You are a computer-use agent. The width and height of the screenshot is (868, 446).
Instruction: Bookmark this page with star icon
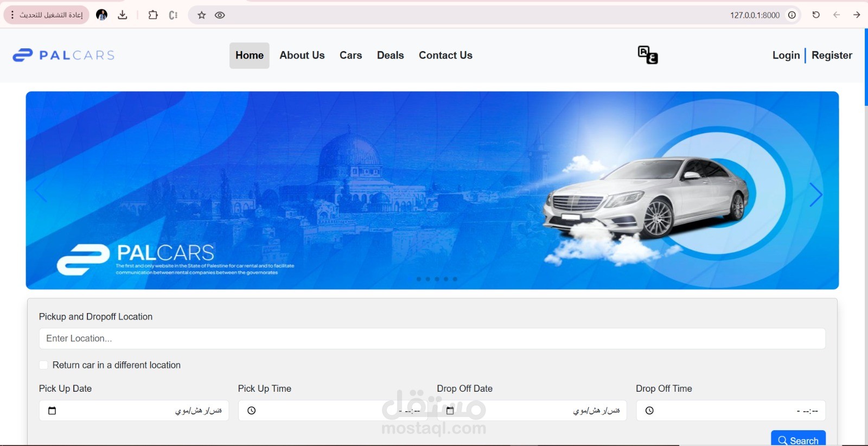tap(202, 15)
